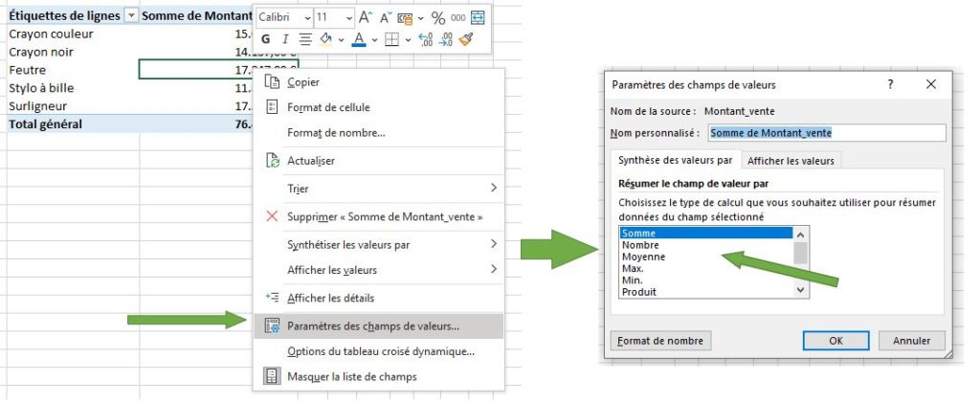Image resolution: width=980 pixels, height=403 pixels.
Task: Open Format de cellule from menu
Action: [x=378, y=107]
